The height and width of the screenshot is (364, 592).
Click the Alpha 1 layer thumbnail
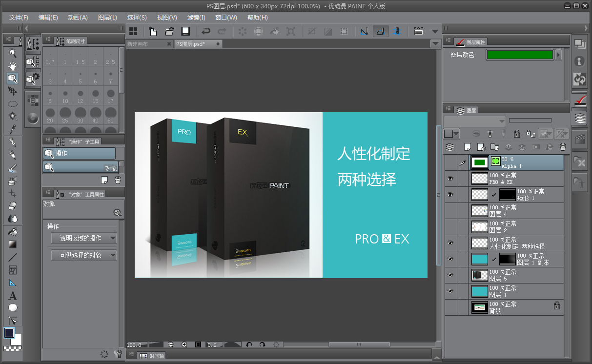click(479, 162)
